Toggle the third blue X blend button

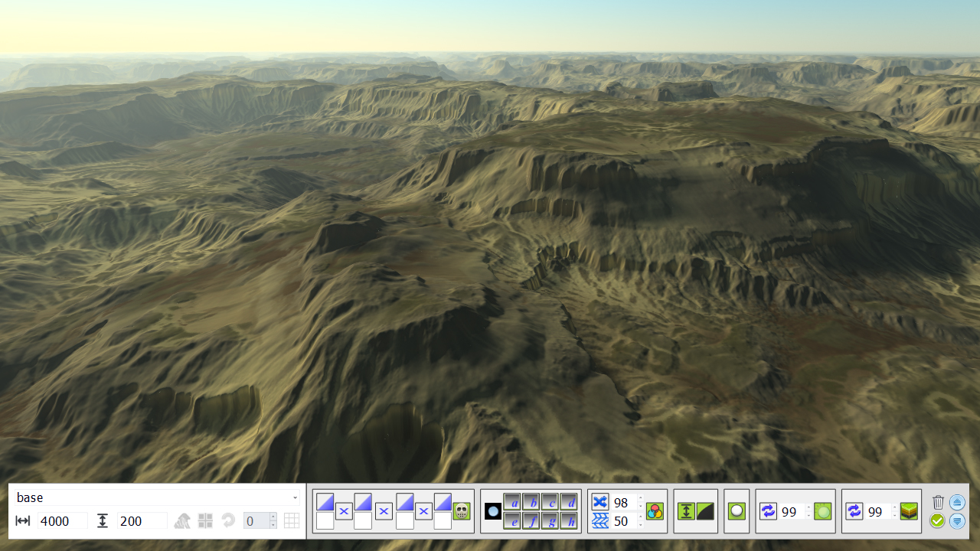pos(423,511)
